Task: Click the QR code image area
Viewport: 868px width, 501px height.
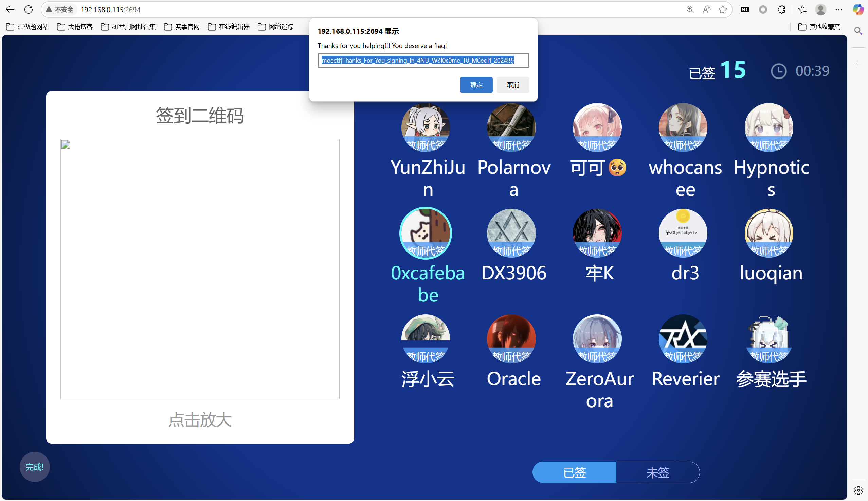Action: 200,269
